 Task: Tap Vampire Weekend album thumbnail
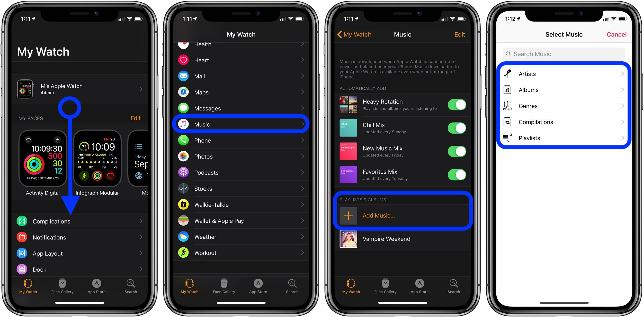(x=348, y=239)
